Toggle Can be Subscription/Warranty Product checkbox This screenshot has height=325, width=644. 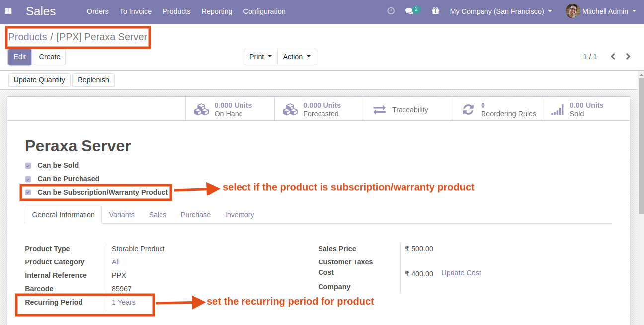(x=28, y=193)
